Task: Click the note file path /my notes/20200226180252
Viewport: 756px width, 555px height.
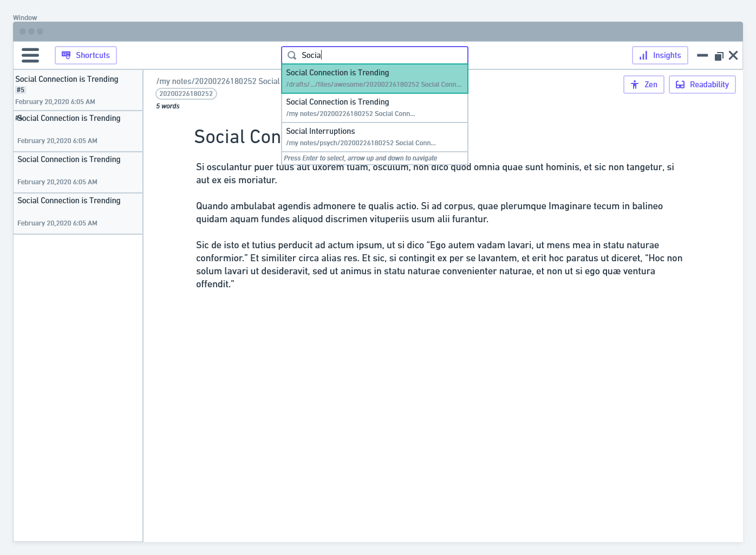Action: pos(218,81)
